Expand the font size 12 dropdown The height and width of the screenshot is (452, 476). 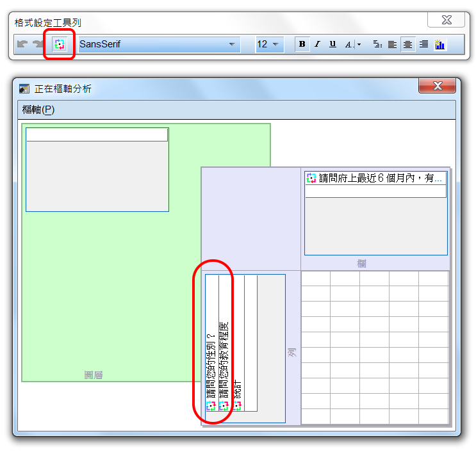tap(275, 44)
